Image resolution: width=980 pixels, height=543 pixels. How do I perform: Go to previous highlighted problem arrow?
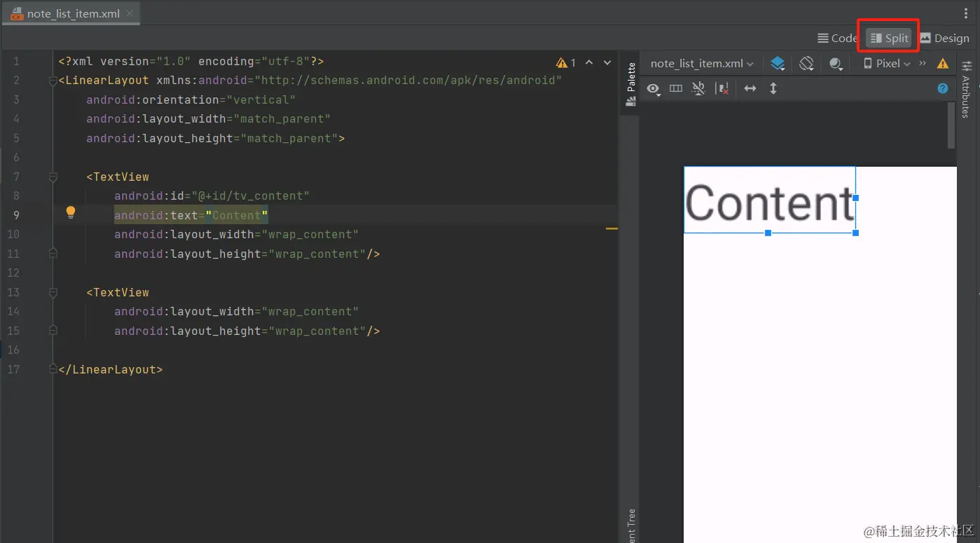tap(589, 62)
